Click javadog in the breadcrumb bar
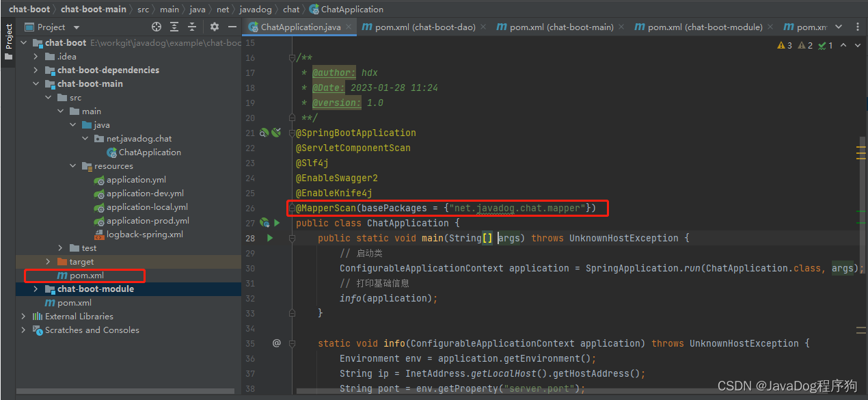Viewport: 868px width, 400px height. point(255,10)
